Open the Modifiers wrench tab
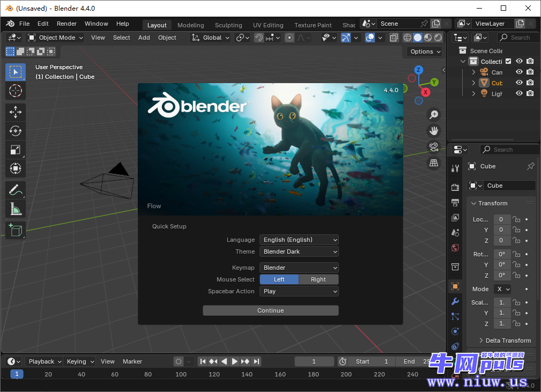The width and height of the screenshot is (541, 392). [x=455, y=301]
